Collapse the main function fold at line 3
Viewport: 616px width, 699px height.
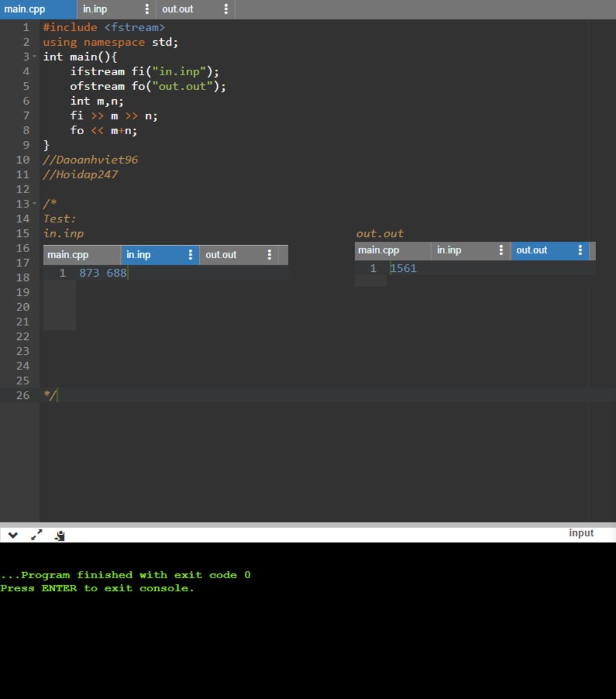34,57
